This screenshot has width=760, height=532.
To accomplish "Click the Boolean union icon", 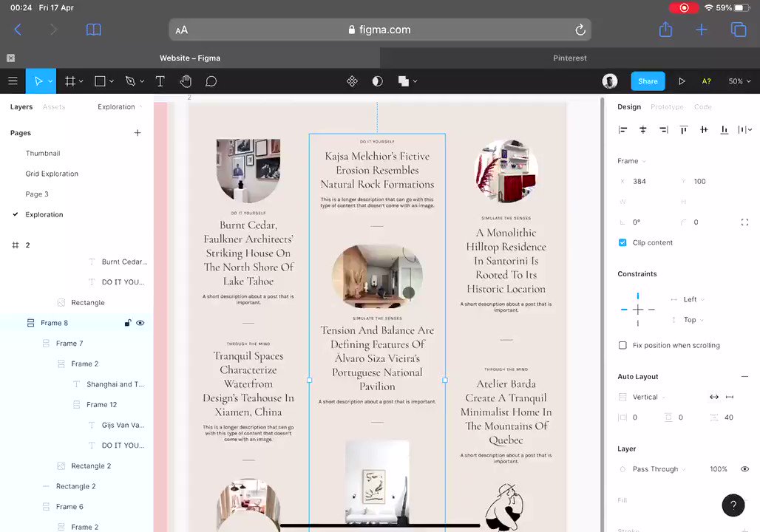I will click(x=403, y=81).
